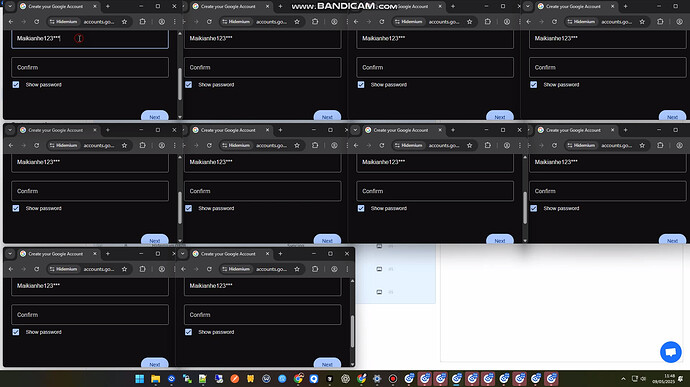The image size is (690, 387).
Task: Click Next in the middle-row rightmost window
Action: click(672, 240)
